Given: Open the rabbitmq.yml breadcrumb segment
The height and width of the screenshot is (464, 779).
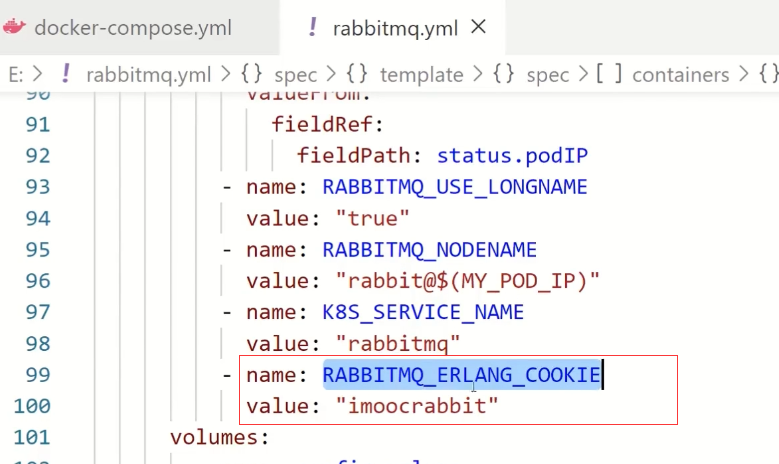Looking at the screenshot, I should [x=149, y=75].
